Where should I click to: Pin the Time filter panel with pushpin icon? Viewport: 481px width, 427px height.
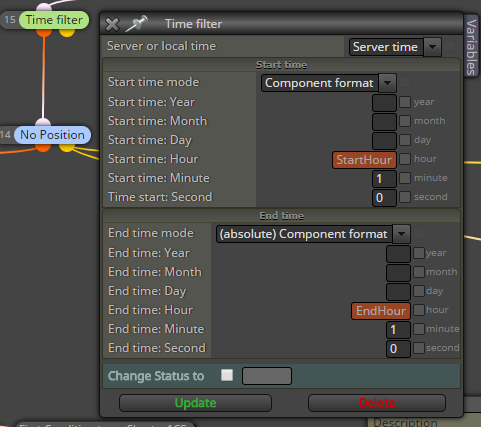137,24
